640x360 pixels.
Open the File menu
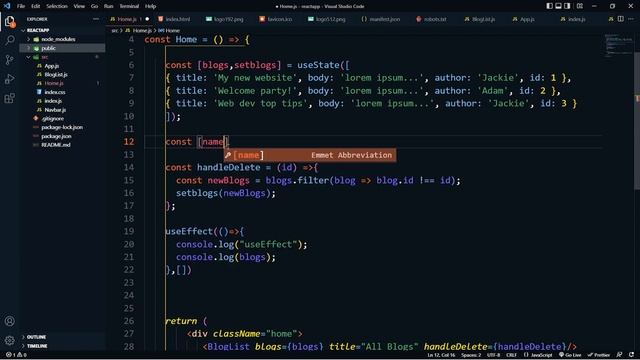(x=21, y=6)
